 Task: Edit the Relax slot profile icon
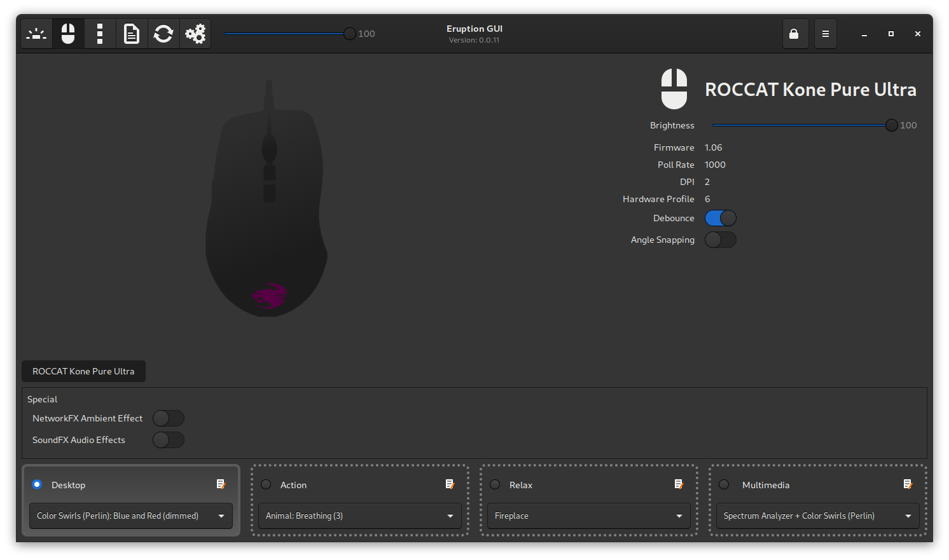pos(679,484)
